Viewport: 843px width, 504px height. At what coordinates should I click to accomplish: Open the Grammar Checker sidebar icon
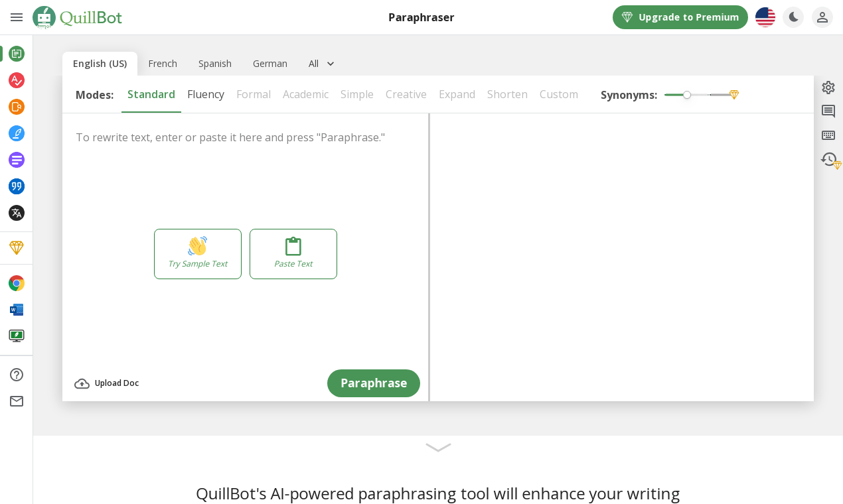(x=17, y=80)
